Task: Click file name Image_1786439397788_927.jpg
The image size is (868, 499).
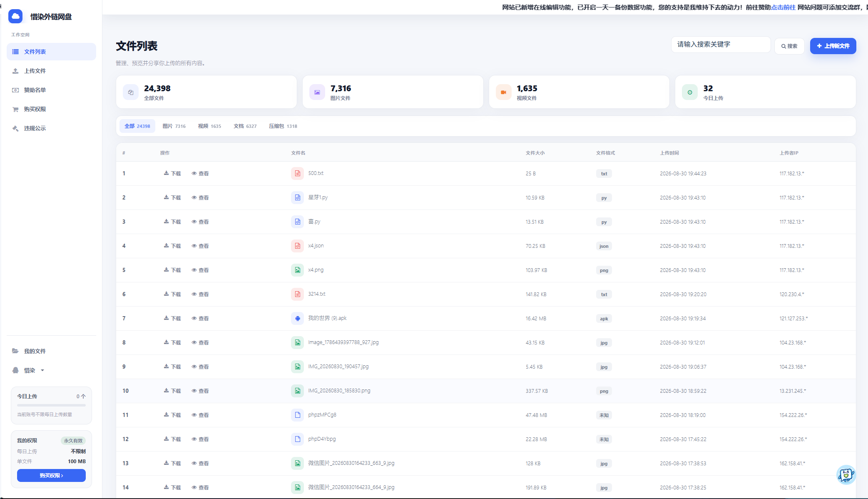Action: click(x=343, y=342)
